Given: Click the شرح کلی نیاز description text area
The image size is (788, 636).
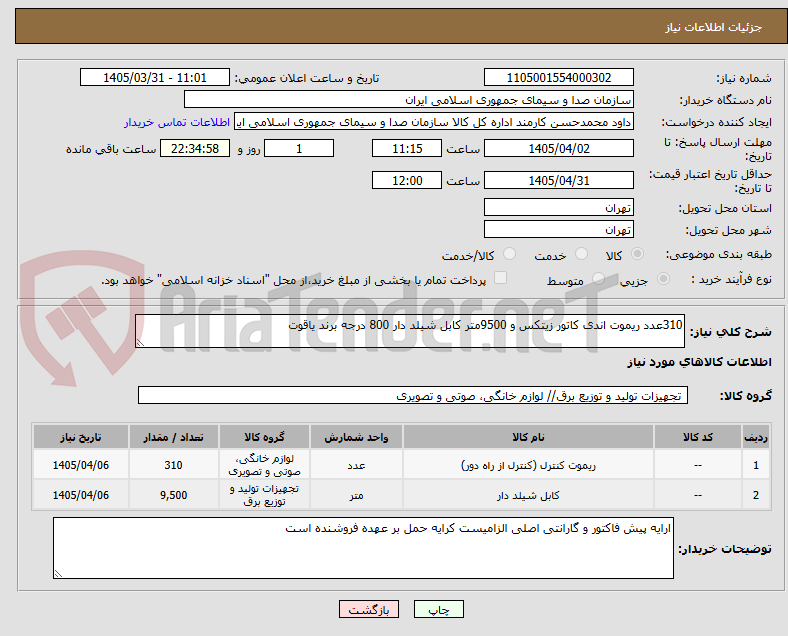Looking at the screenshot, I should (410, 331).
